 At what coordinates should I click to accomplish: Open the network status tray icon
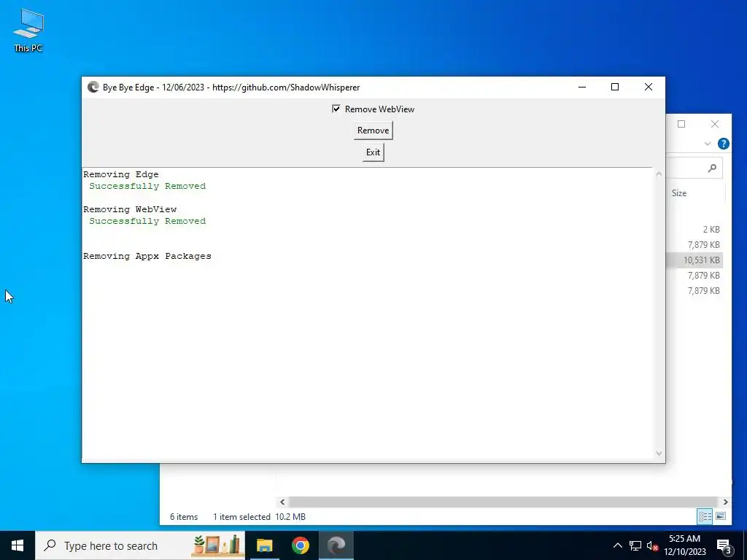(x=635, y=545)
